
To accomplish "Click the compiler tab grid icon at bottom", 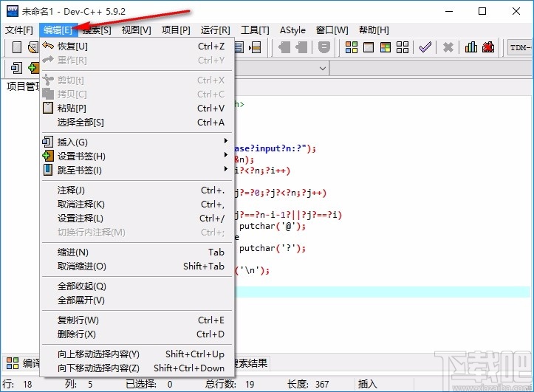I will (13, 363).
